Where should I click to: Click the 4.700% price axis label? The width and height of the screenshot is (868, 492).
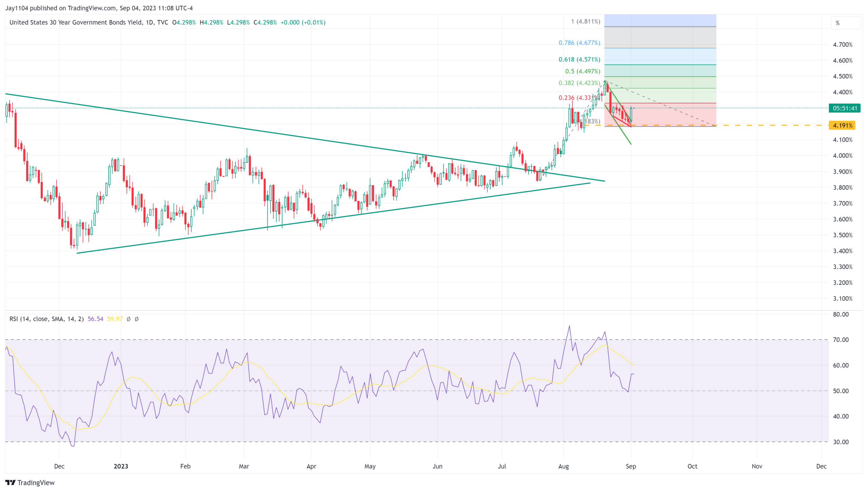tap(843, 44)
